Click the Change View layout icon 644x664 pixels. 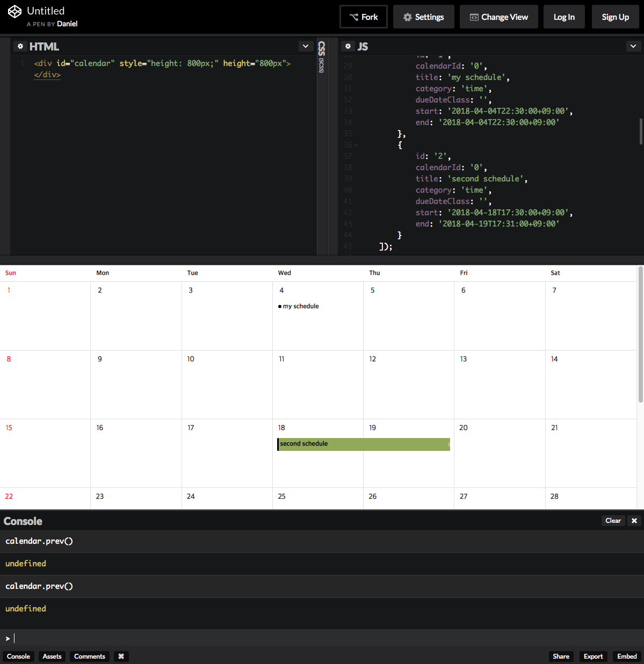click(x=498, y=17)
